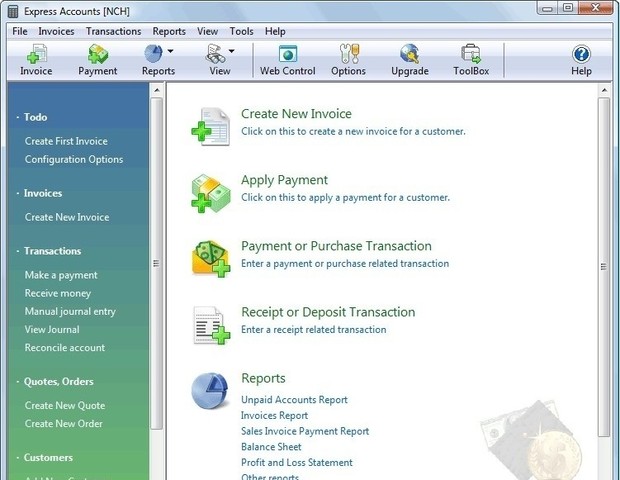Expand the Reports toolbar dropdown arrow
The height and width of the screenshot is (480, 620).
click(x=170, y=51)
